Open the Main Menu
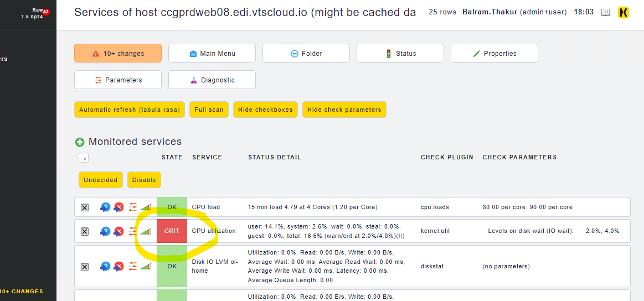644x301 pixels. coord(212,54)
